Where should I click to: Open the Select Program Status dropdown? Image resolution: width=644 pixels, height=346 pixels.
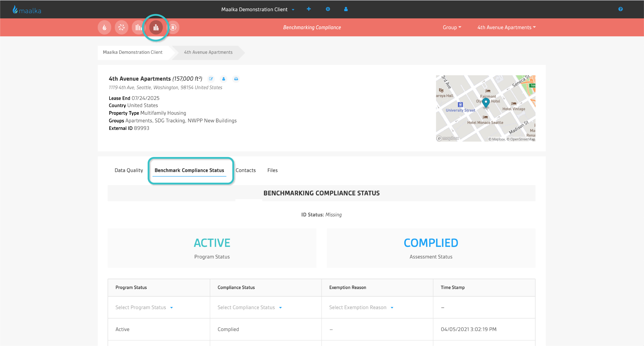pos(144,307)
